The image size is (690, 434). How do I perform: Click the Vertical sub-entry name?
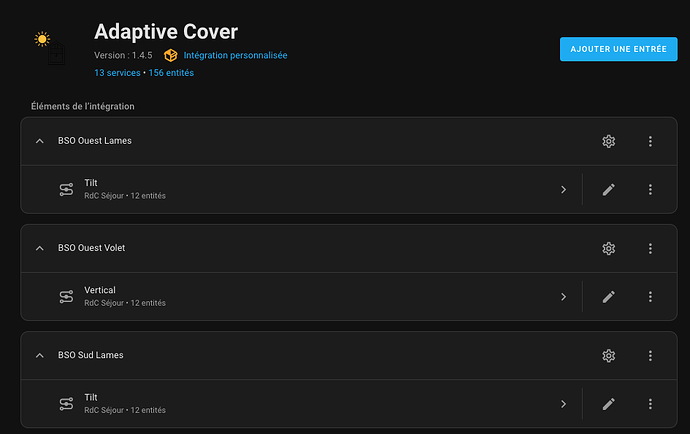coord(100,290)
